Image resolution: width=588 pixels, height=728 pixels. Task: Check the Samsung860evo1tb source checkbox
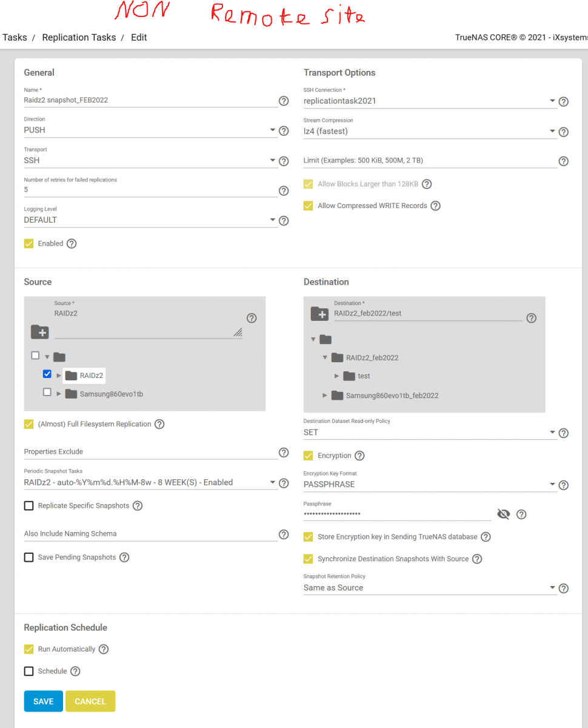point(47,393)
